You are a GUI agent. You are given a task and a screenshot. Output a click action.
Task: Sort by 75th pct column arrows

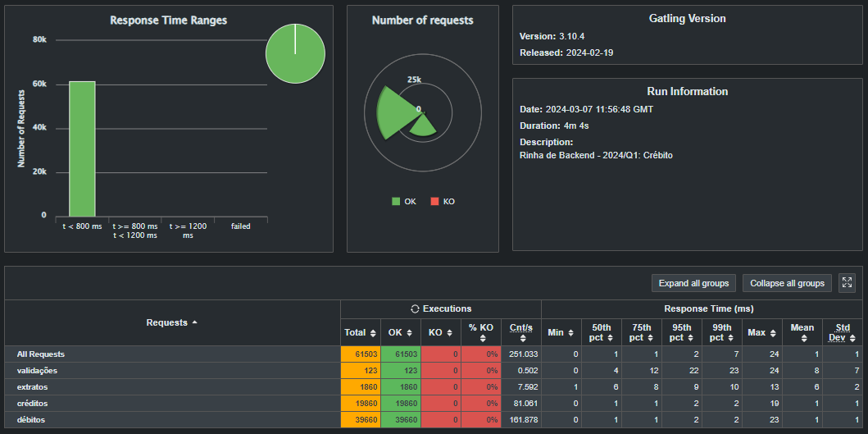click(650, 337)
